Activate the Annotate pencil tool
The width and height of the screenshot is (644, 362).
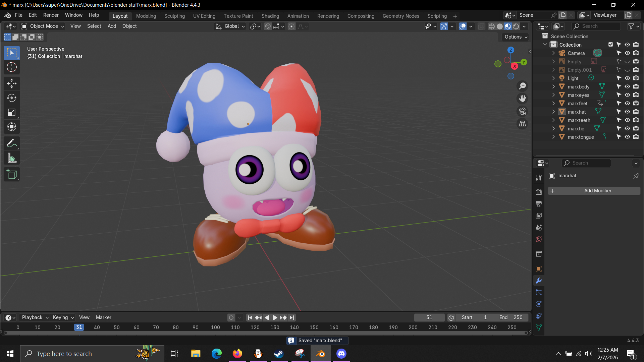[12, 143]
